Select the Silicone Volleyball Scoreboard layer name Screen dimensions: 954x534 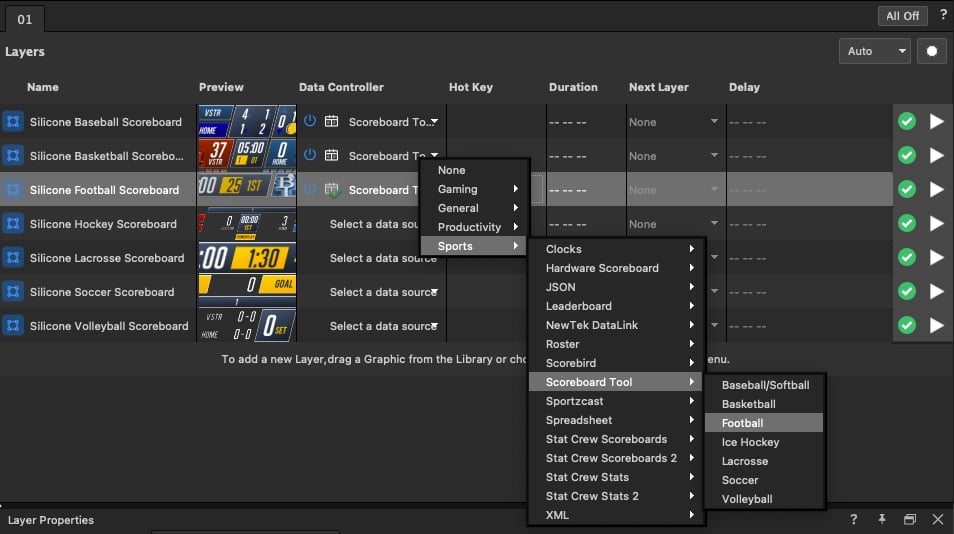coord(109,326)
